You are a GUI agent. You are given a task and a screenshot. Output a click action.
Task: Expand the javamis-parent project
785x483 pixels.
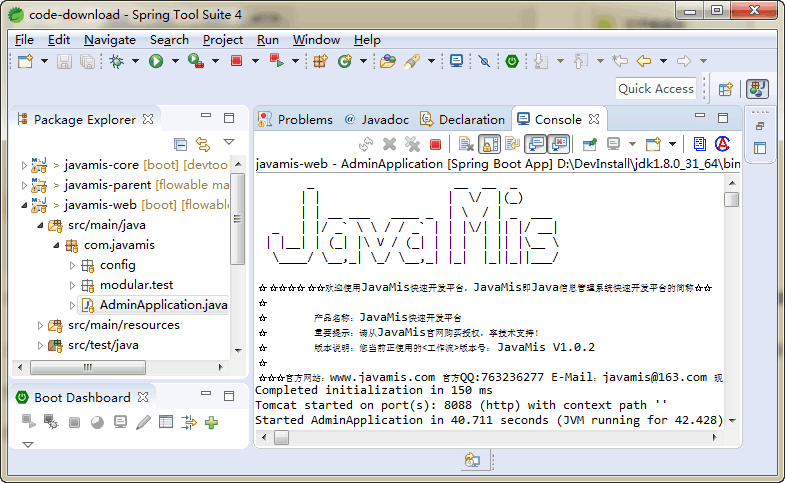tap(24, 185)
